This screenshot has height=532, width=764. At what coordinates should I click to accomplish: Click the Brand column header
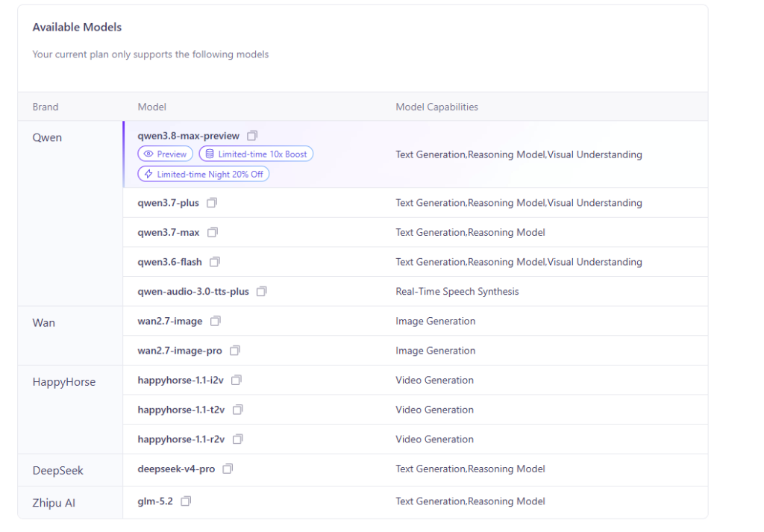(46, 107)
